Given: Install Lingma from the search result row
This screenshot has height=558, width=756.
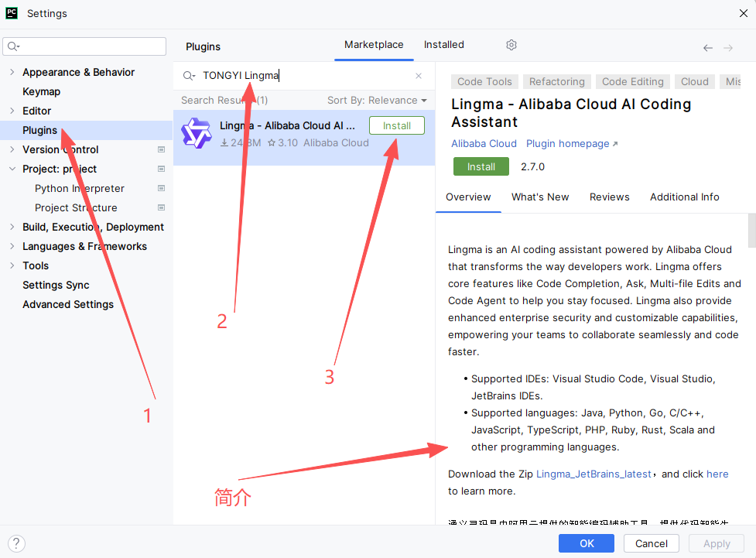Looking at the screenshot, I should click(397, 125).
